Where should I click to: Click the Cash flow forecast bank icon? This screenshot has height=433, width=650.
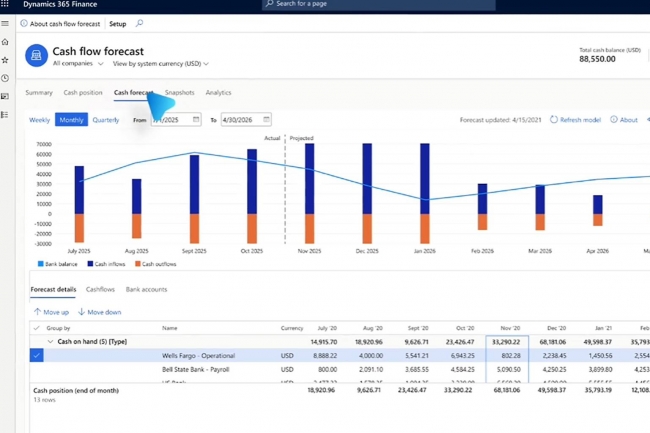click(36, 56)
